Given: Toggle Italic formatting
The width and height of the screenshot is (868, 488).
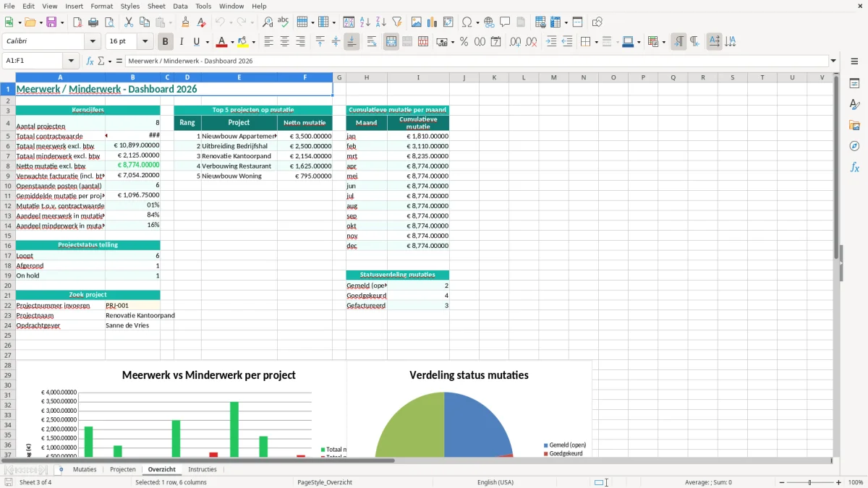Looking at the screenshot, I should click(x=182, y=42).
